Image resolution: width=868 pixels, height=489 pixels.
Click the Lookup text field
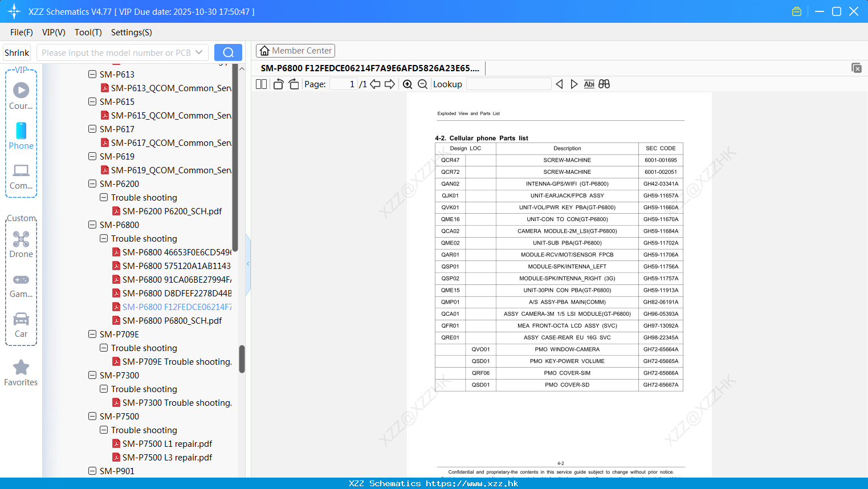[508, 84]
